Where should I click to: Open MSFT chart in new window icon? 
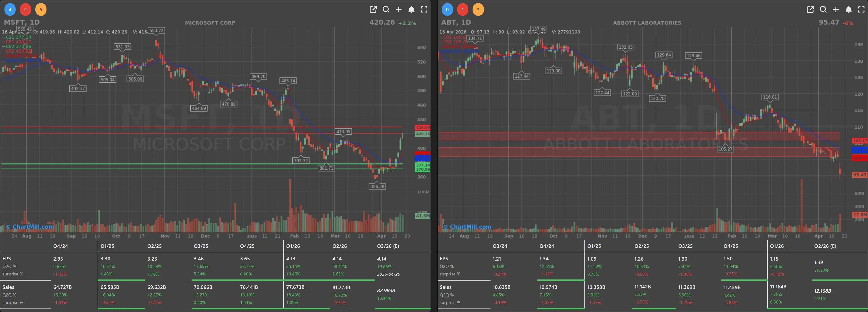click(373, 9)
